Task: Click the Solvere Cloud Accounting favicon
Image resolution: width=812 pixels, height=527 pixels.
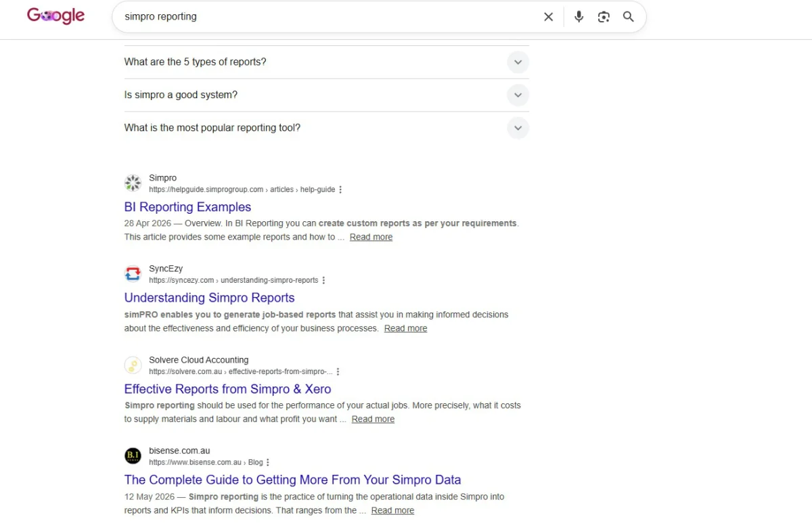Action: coord(133,365)
